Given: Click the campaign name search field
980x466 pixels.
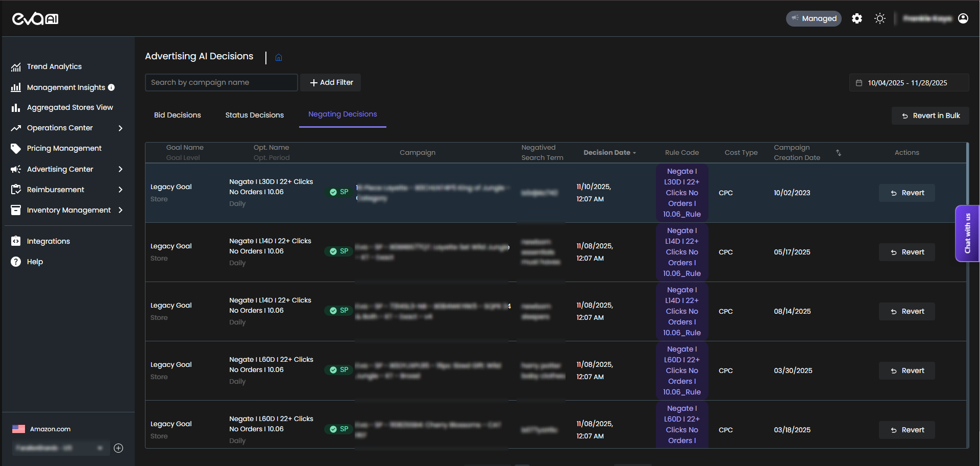Looking at the screenshot, I should 221,83.
